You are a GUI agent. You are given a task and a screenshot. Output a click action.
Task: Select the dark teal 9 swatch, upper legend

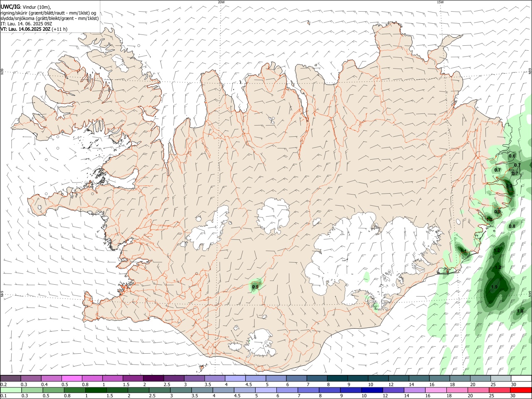point(357,378)
